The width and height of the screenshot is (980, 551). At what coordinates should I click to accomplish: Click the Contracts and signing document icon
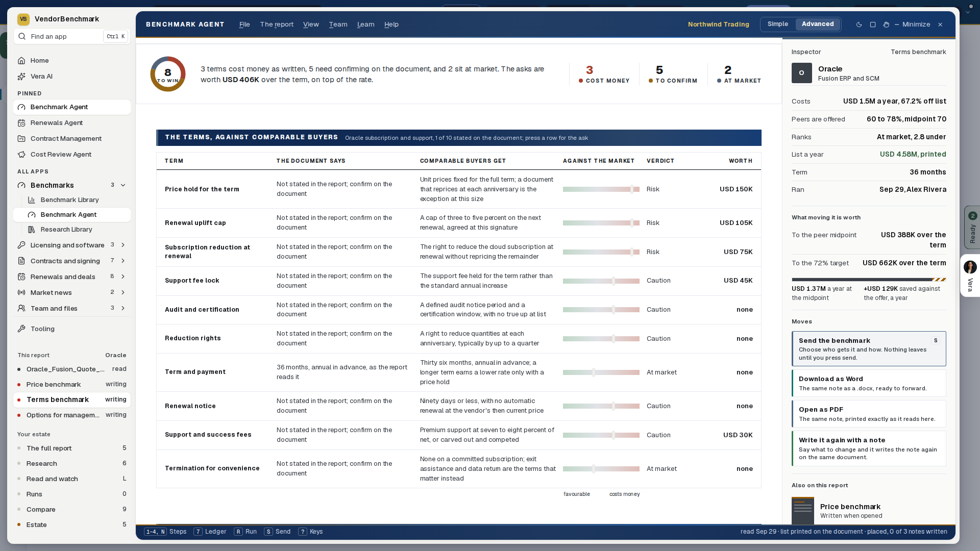tap(21, 261)
